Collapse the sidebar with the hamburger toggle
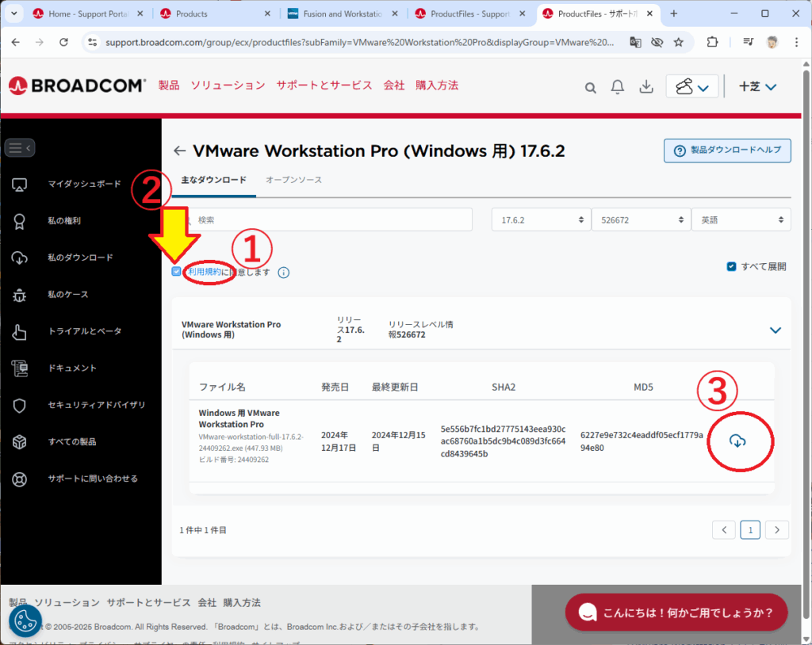The height and width of the screenshot is (645, 812). pos(20,147)
